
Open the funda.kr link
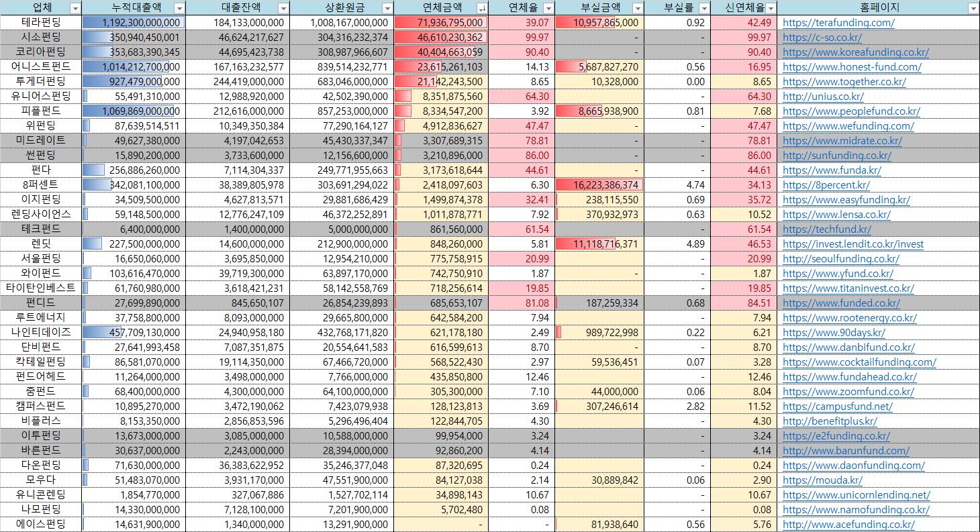832,170
